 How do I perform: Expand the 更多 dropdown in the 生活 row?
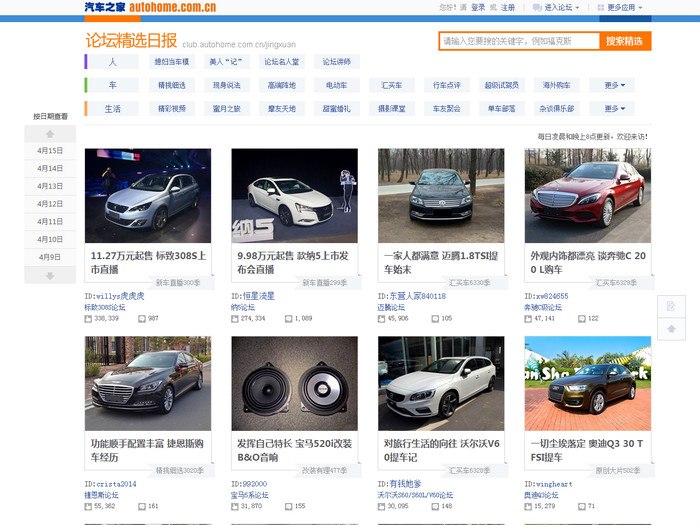[x=611, y=108]
